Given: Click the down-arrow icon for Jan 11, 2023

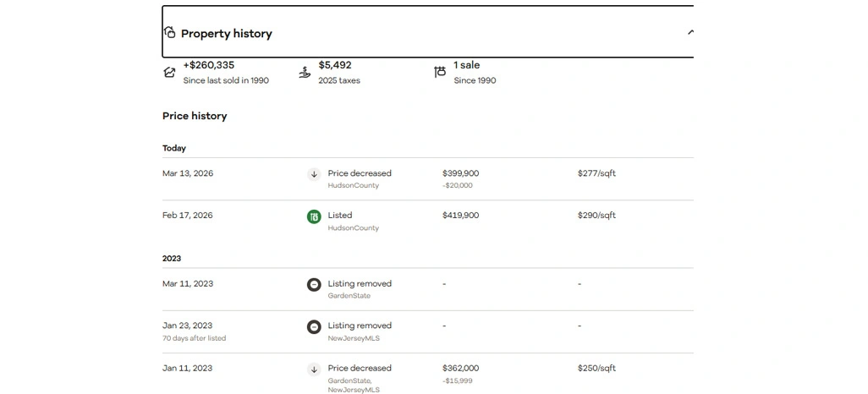Looking at the screenshot, I should 314,369.
